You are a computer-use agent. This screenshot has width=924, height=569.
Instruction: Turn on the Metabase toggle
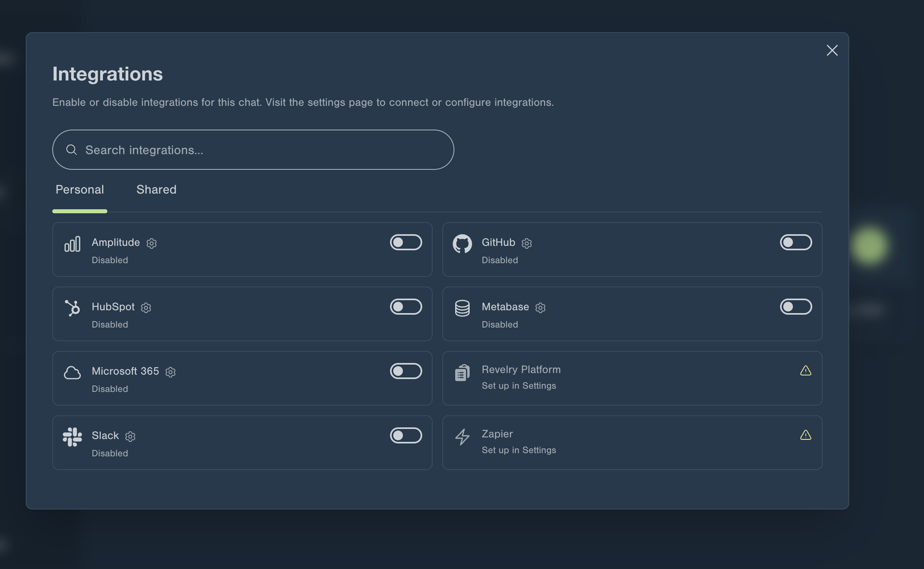(x=796, y=306)
